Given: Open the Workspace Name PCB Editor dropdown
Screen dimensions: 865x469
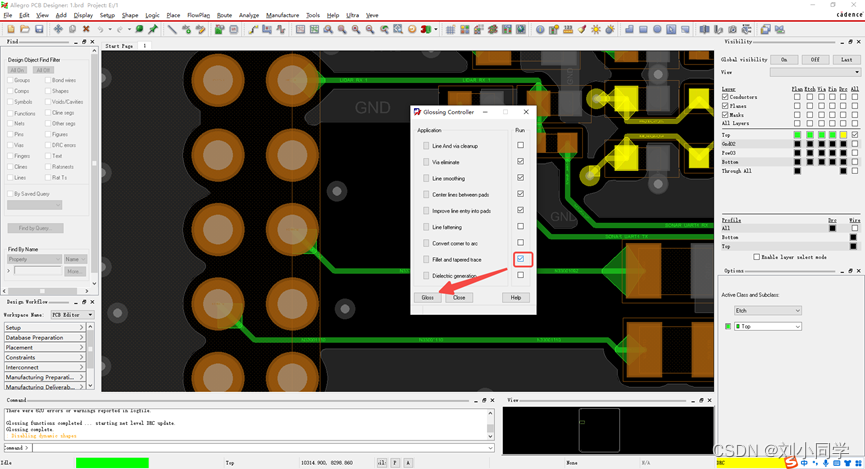Looking at the screenshot, I should point(72,315).
